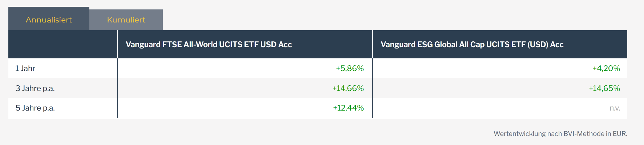This screenshot has width=644, height=145.
Task: Click the BVI-Methode footnote text
Action: [x=584, y=134]
